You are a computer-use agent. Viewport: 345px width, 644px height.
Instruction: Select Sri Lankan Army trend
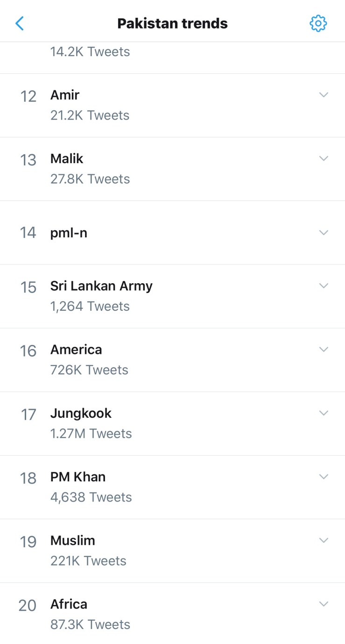click(x=101, y=286)
